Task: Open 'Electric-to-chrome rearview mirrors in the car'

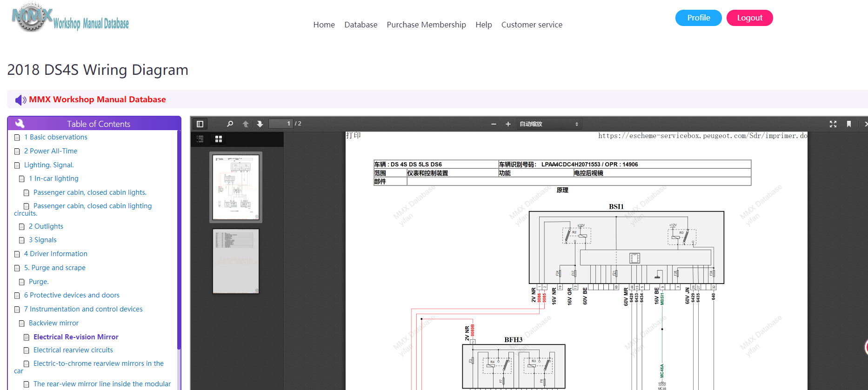Action: (89, 367)
